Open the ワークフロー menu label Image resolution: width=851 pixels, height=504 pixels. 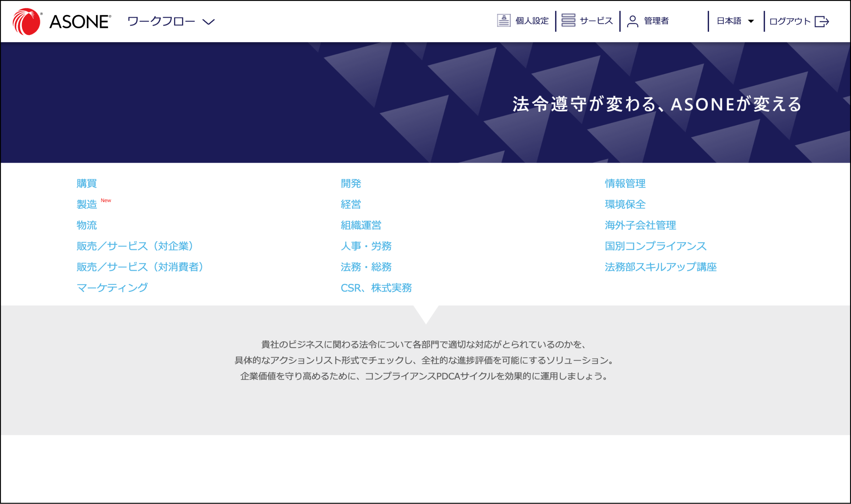pyautogui.click(x=161, y=21)
